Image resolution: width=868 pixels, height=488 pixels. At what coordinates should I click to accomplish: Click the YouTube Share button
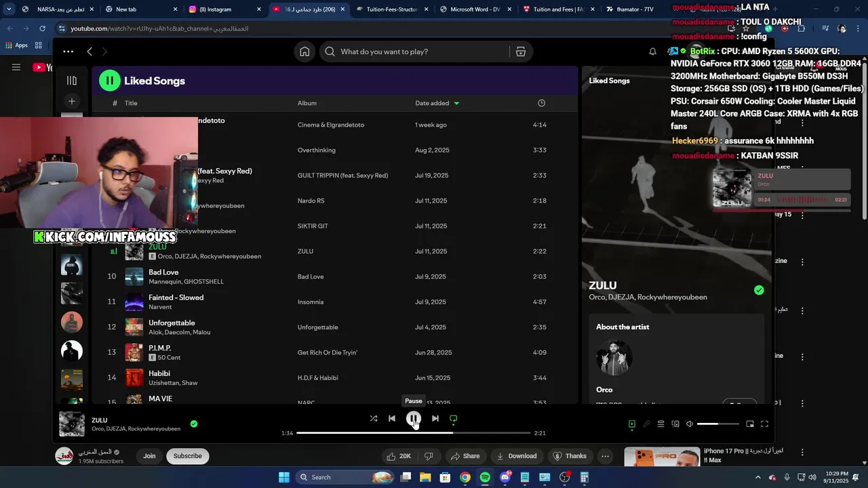pos(465,456)
